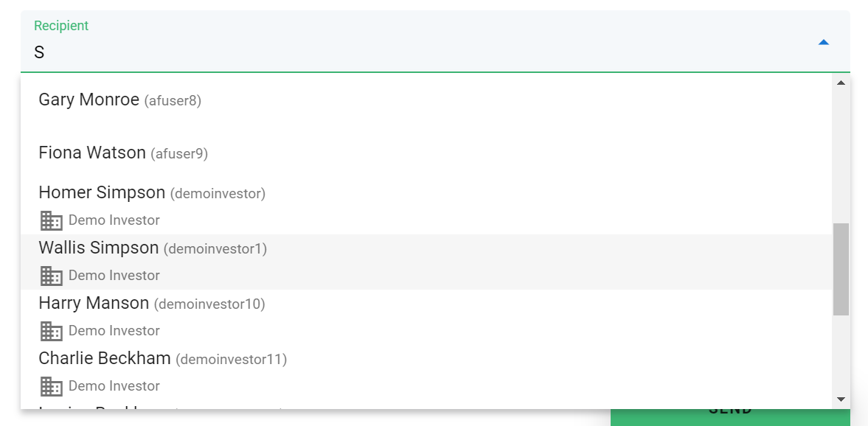The width and height of the screenshot is (868, 426).
Task: Click the afuser8 username label
Action: (173, 101)
